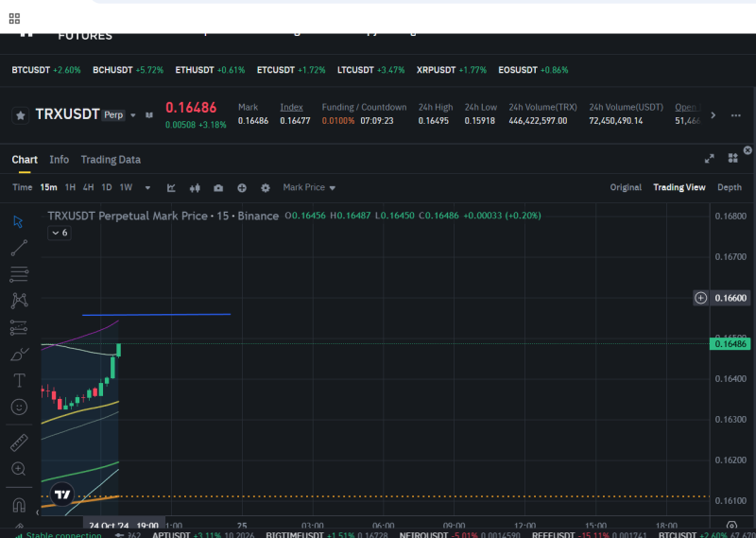Open the chart layout grid icon

tap(733, 158)
